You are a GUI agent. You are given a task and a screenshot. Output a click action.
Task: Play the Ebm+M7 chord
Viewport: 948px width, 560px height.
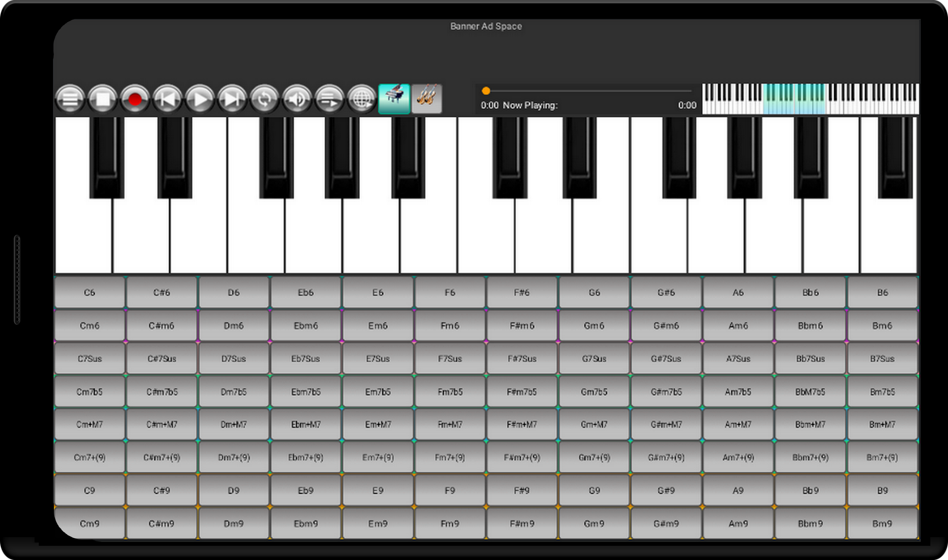306,424
